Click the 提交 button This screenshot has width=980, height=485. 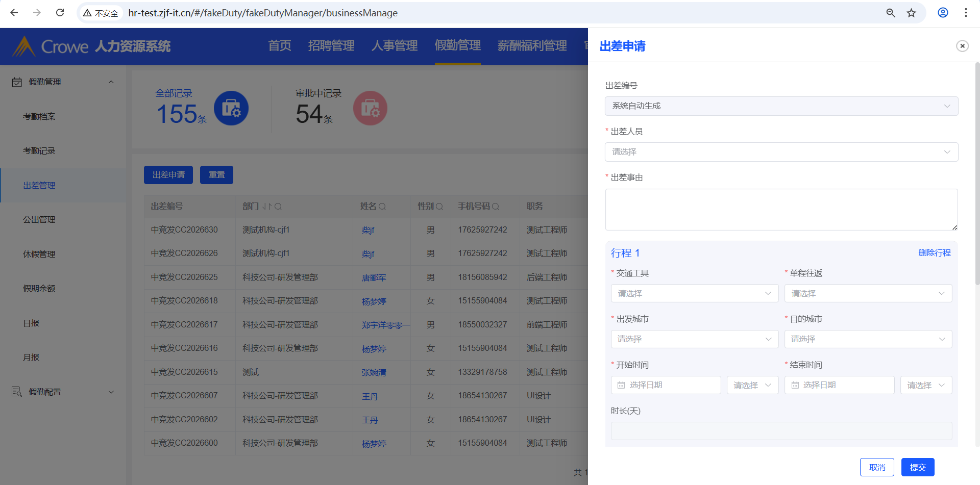point(917,467)
